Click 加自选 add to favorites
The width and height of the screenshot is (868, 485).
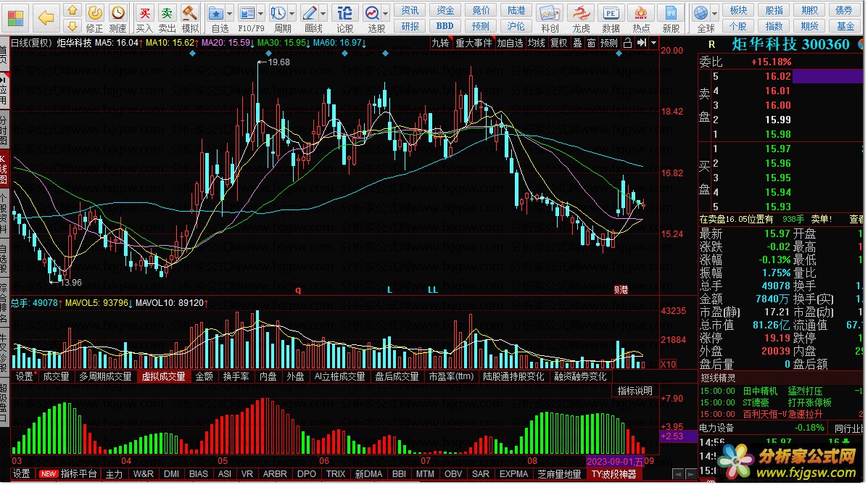(x=510, y=43)
